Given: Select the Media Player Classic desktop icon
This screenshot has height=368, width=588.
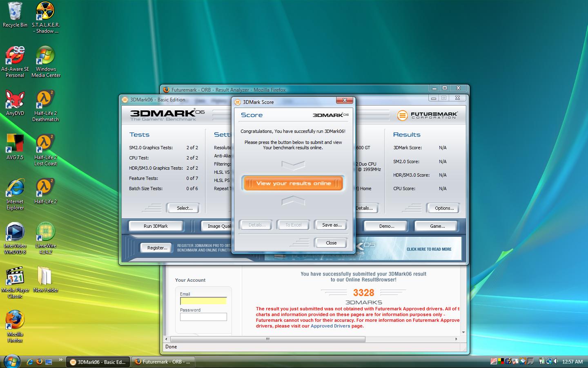Looking at the screenshot, I should (15, 283).
